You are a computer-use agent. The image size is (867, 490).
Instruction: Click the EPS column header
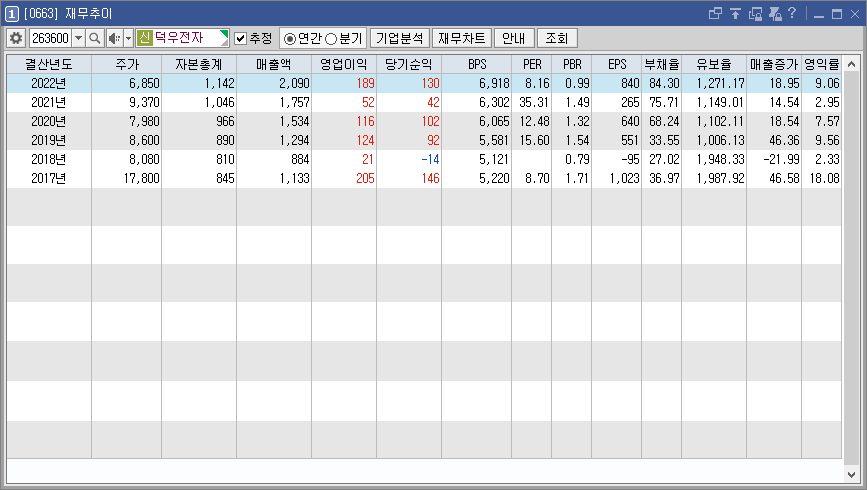[x=617, y=64]
